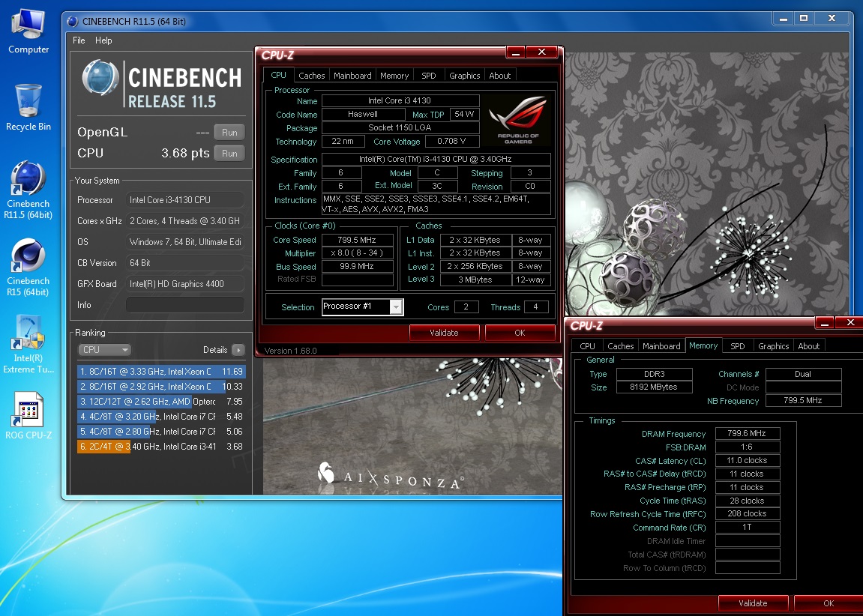Click the Bus Speed 99.9 MHz value

click(358, 266)
